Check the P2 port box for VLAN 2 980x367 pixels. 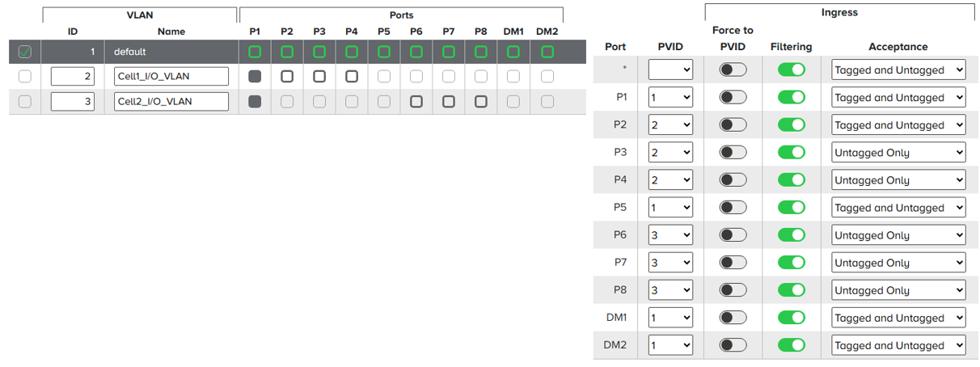(x=287, y=77)
